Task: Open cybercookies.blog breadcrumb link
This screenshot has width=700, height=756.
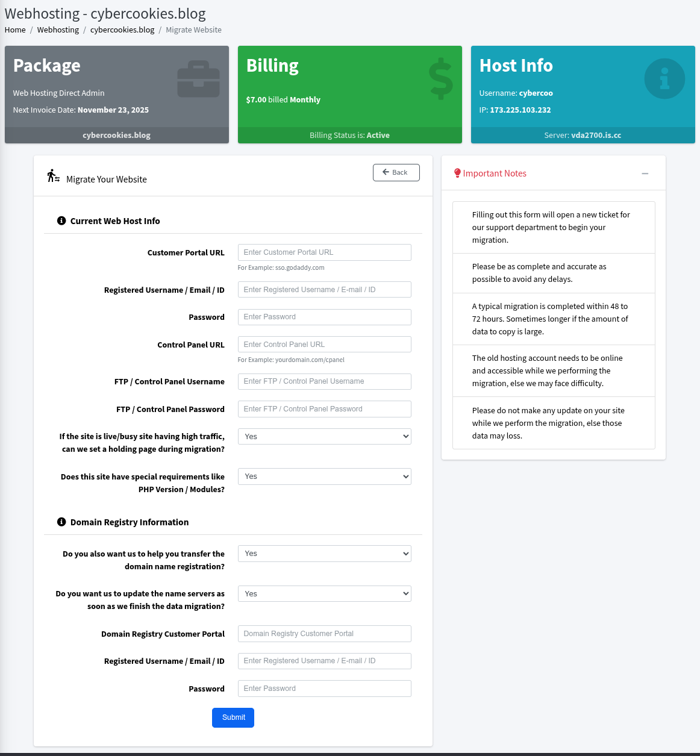Action: (x=122, y=30)
